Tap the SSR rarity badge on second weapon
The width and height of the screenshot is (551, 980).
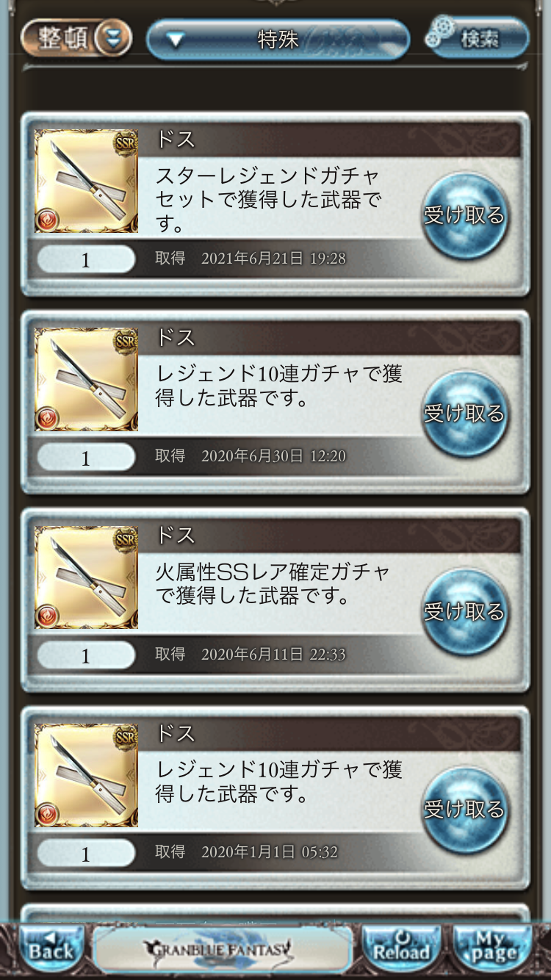pos(126,342)
